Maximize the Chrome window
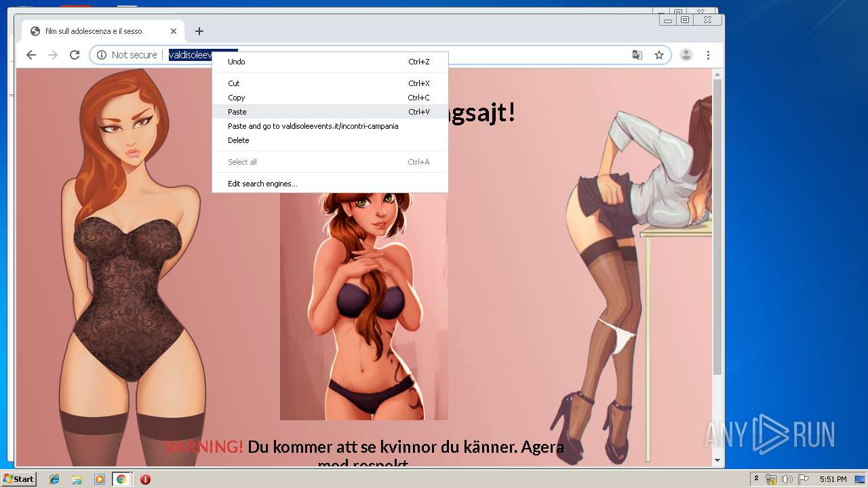The image size is (868, 488). (685, 20)
